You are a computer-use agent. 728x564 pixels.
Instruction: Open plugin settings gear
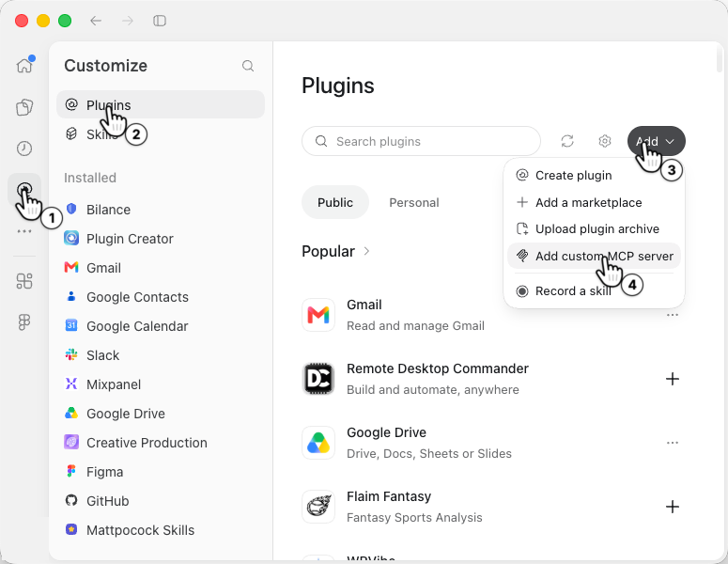[x=605, y=141]
